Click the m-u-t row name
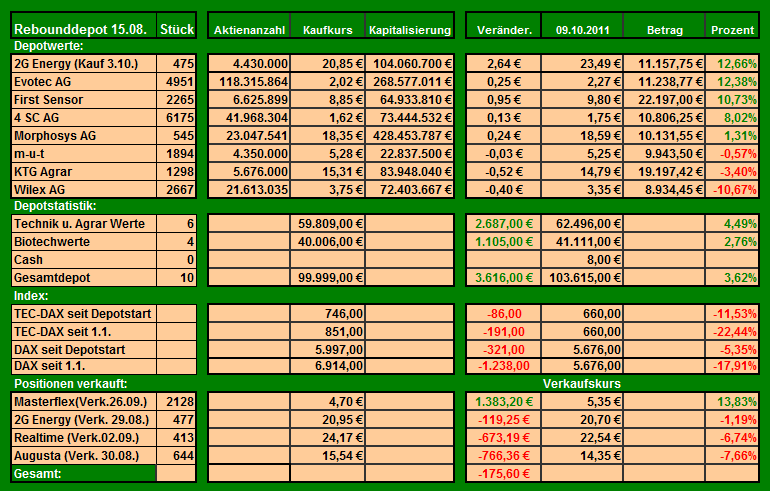 click(x=84, y=154)
